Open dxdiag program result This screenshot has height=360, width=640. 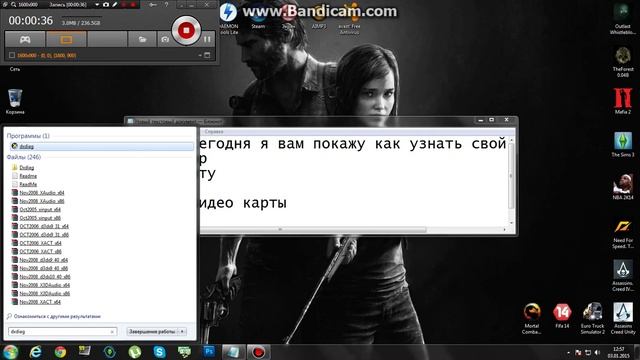(x=102, y=146)
